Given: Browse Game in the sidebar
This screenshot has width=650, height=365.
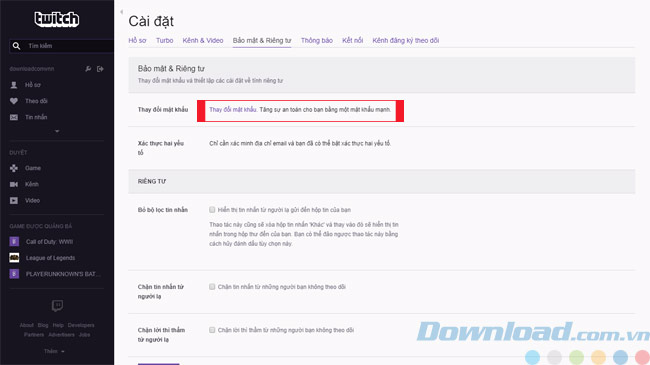Looking at the screenshot, I should pyautogui.click(x=33, y=168).
